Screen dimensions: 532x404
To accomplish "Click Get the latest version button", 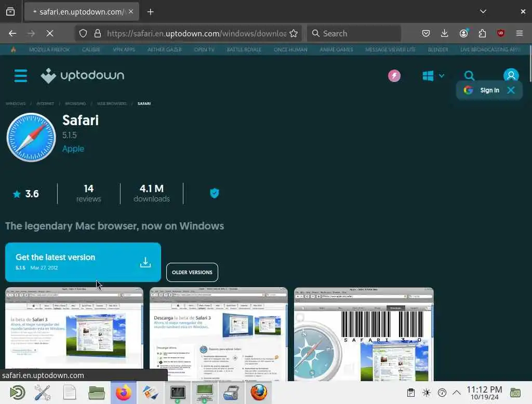I will point(83,262).
